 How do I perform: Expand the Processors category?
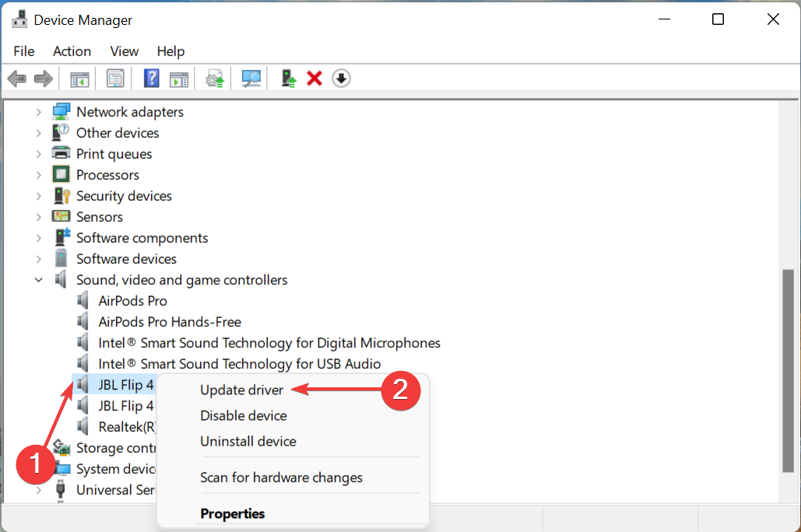(38, 175)
